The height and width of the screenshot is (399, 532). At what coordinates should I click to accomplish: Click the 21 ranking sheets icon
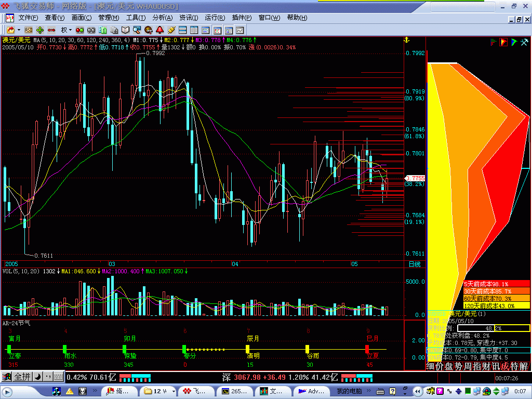tap(102, 30)
